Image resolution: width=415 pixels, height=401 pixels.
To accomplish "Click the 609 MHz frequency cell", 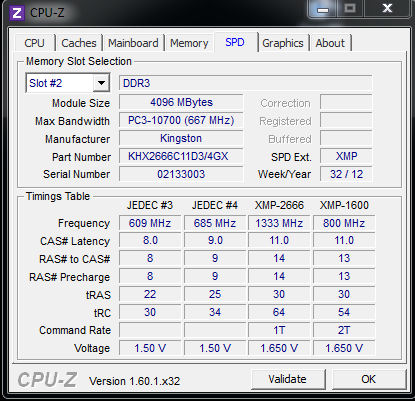I will 150,223.
